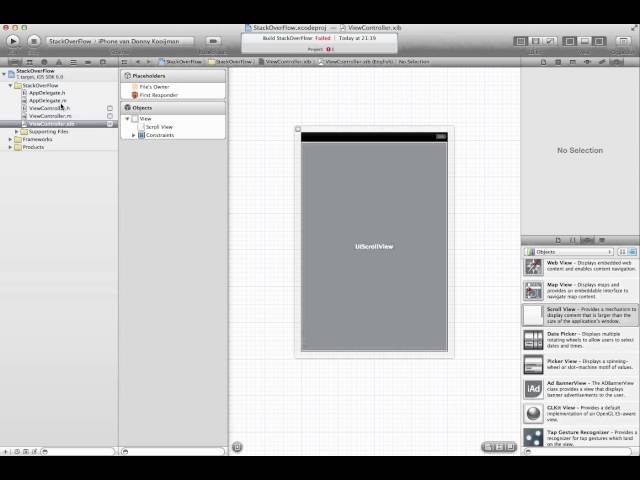Click the Stop button

[34, 41]
